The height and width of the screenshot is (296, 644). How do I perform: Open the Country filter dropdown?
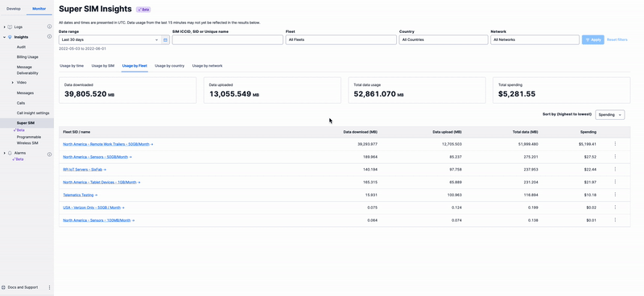(444, 40)
